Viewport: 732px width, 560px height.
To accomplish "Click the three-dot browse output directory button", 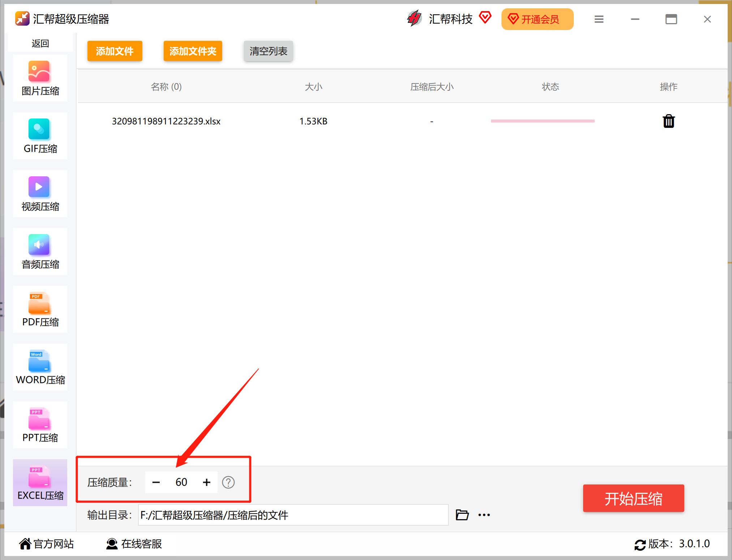I will click(484, 515).
